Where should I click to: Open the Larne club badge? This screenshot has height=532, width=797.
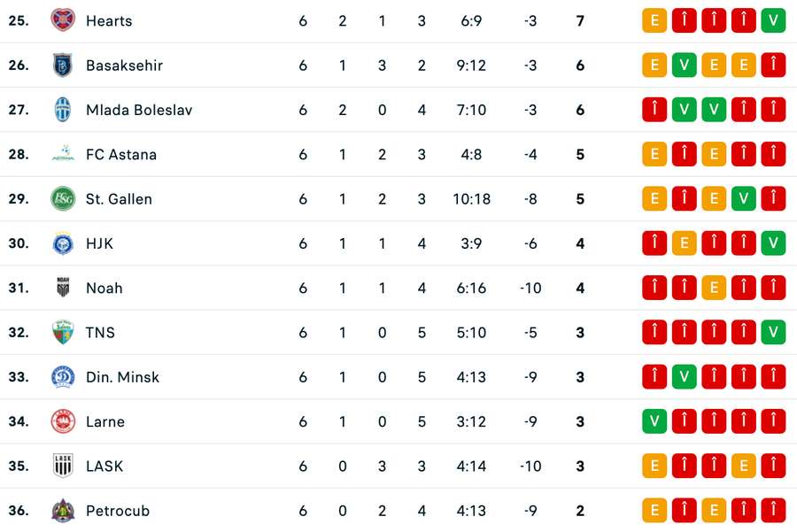pos(63,421)
